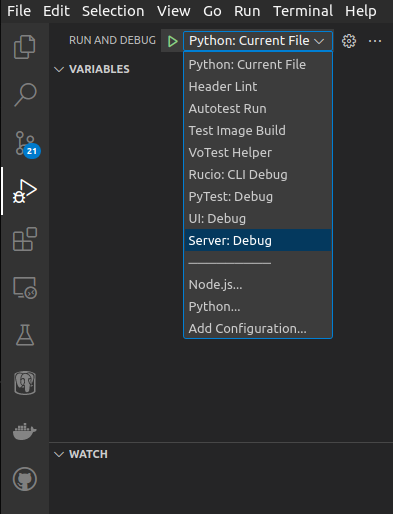The image size is (393, 514).
Task: Open the Terminal menu
Action: coord(303,11)
